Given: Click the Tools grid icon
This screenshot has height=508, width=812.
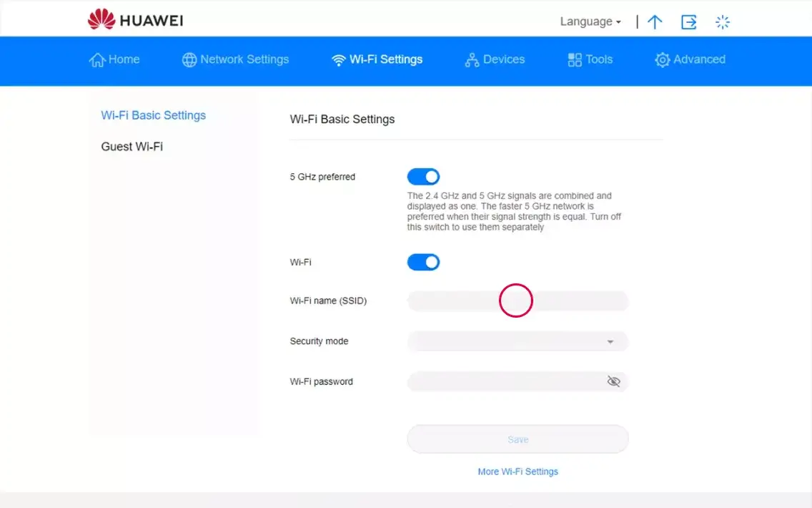Looking at the screenshot, I should pyautogui.click(x=575, y=60).
